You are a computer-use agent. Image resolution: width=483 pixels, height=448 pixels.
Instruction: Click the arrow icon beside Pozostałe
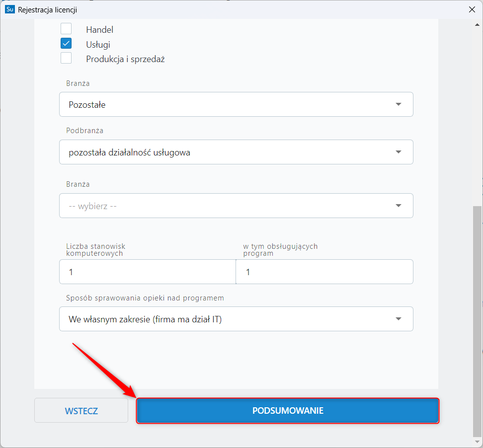398,104
